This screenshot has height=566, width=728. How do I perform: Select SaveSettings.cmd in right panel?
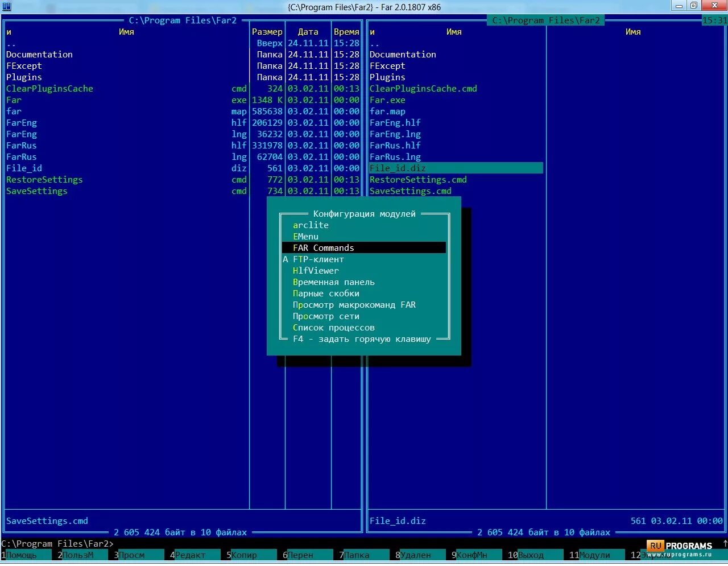click(411, 191)
